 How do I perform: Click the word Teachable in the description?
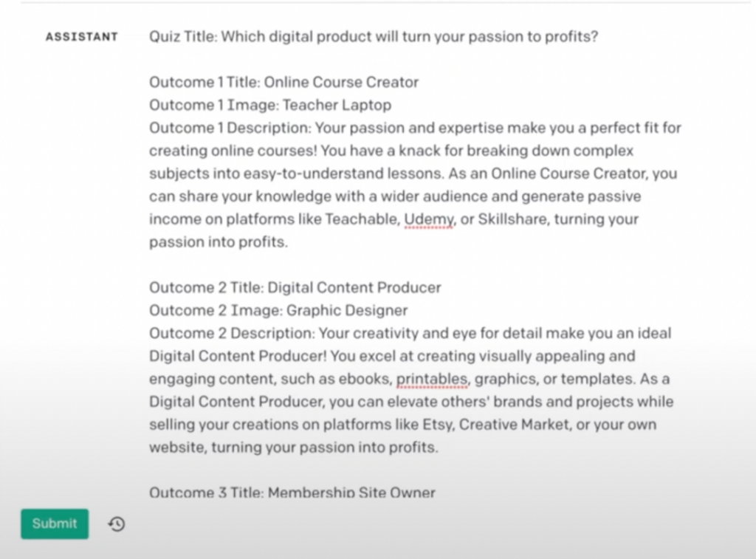(363, 219)
